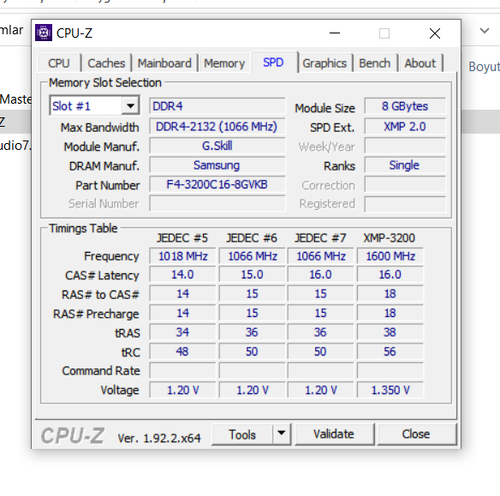Screen dimensions: 500x496
Task: Click the chevron in the background window
Action: tap(484, 31)
